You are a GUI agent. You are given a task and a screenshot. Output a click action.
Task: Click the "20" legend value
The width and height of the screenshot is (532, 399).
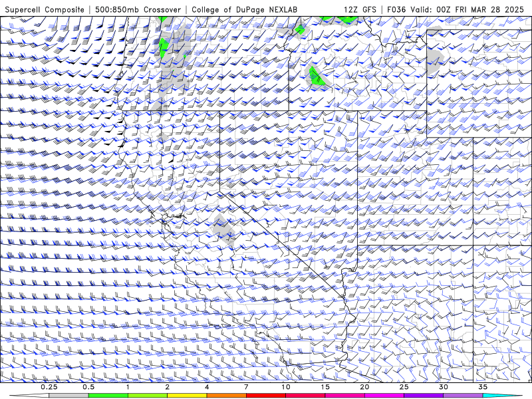point(364,387)
